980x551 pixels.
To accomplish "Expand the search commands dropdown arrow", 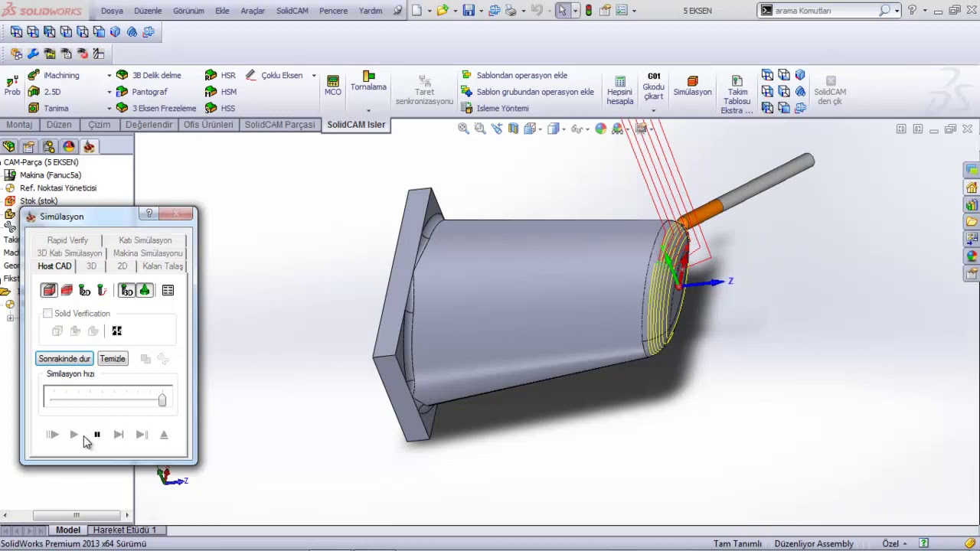I will click(897, 11).
